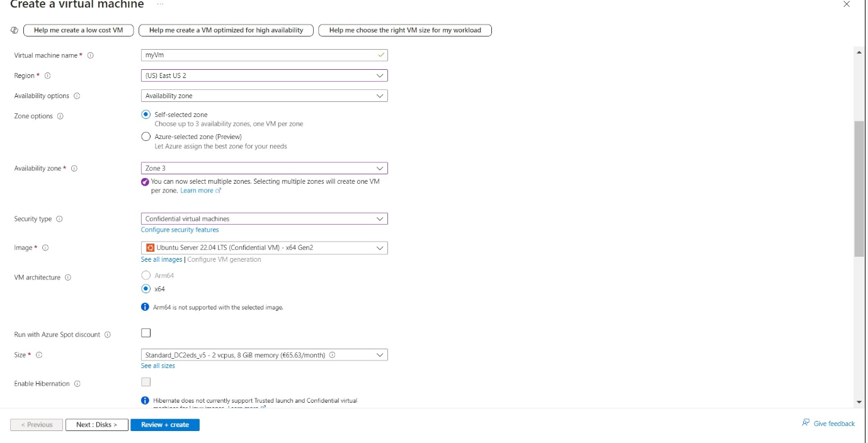Click the vertical scrollbar thumb
This screenshot has width=868, height=443.
859,189
